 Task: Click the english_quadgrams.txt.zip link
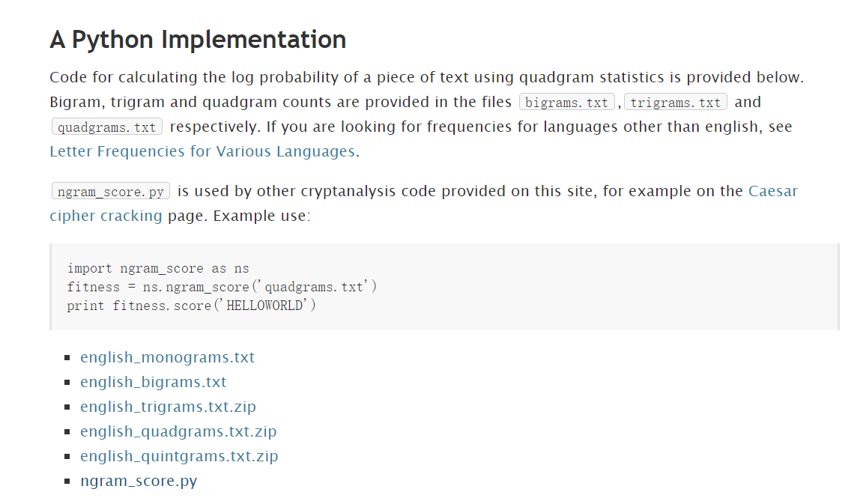[x=178, y=431]
